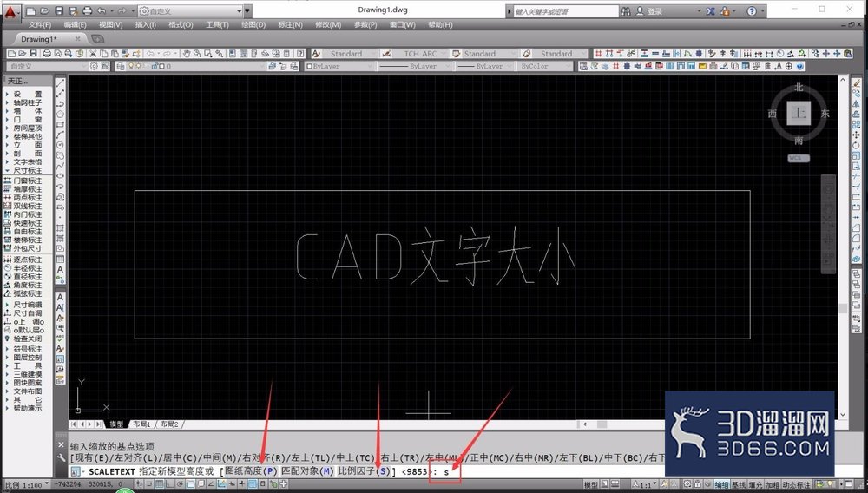This screenshot has width=868, height=493.
Task: Open TCH_ARC dimension style dropdown
Action: 421,54
